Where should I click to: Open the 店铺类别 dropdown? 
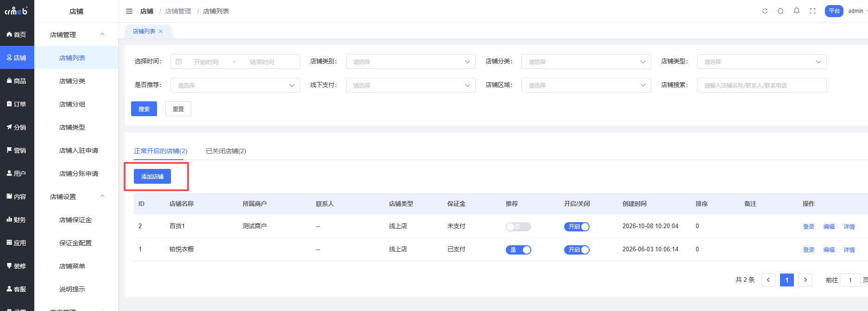411,62
